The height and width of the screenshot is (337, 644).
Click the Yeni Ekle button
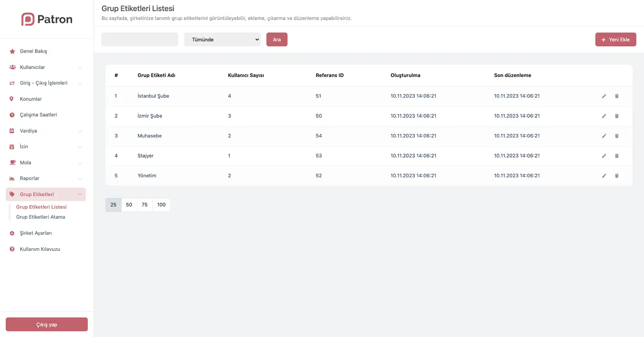[x=615, y=39]
